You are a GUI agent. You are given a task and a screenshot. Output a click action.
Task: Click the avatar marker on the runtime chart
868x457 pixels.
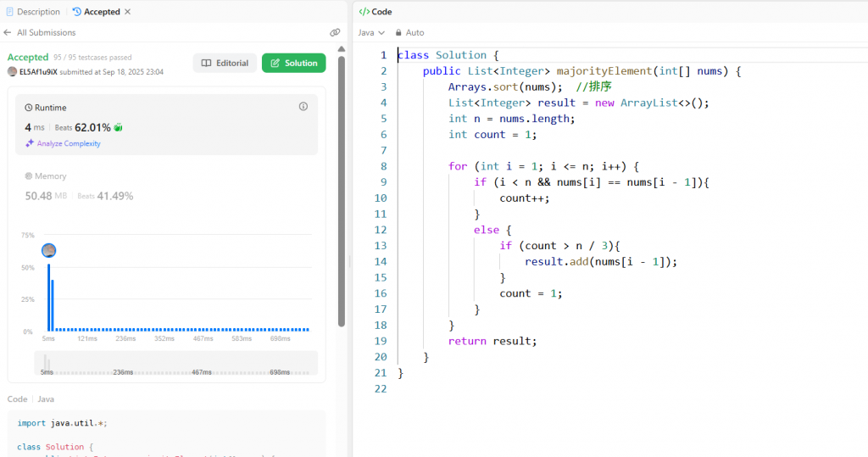coord(48,250)
